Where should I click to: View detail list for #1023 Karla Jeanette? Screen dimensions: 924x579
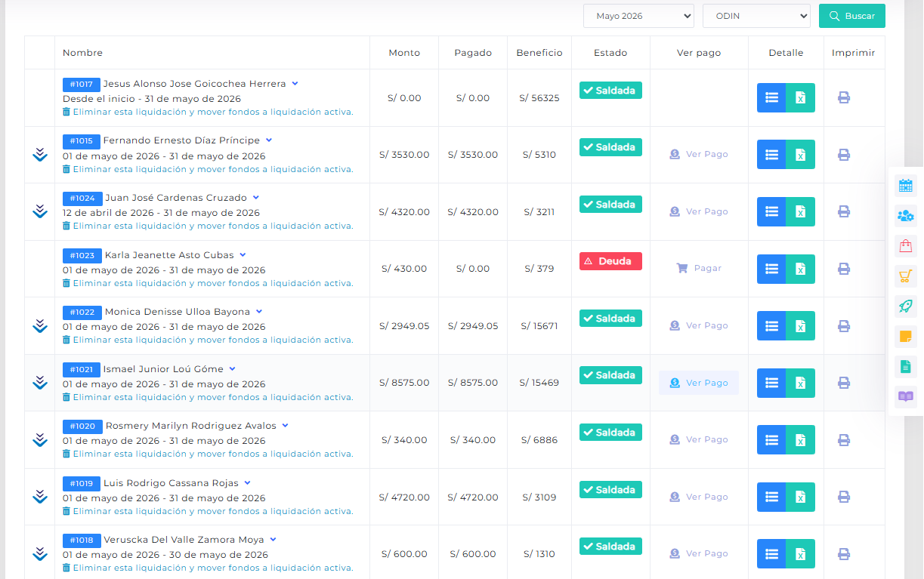[771, 269]
